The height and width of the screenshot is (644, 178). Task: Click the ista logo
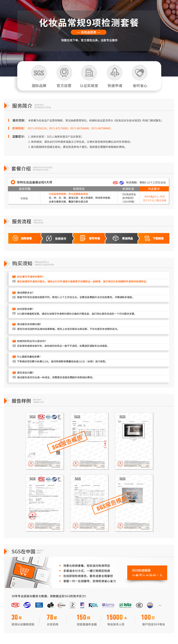pos(125,605)
